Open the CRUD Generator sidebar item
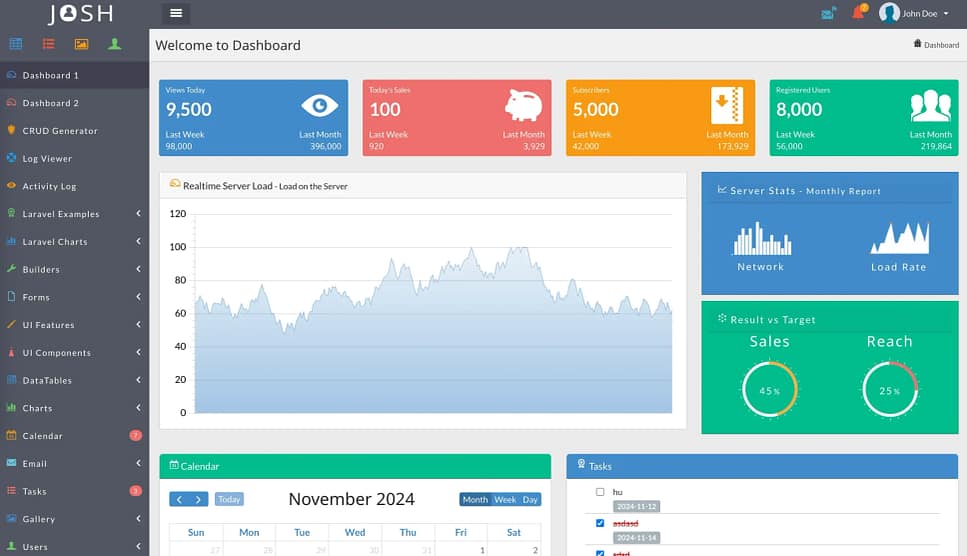The image size is (967, 556). tap(60, 131)
